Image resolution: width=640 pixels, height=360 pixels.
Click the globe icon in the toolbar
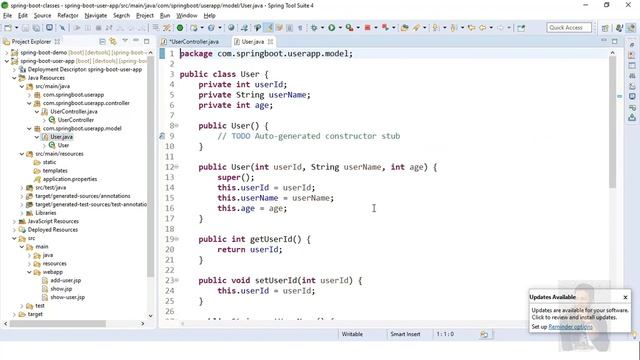pos(231,28)
